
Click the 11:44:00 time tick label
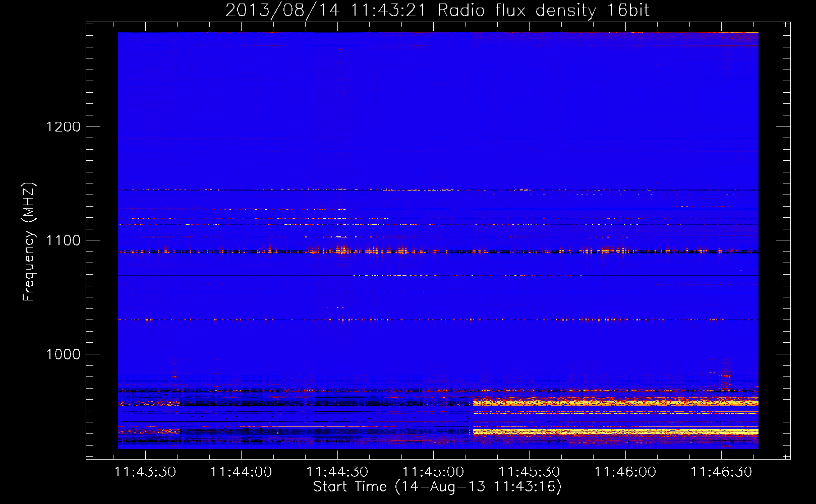coord(241,472)
